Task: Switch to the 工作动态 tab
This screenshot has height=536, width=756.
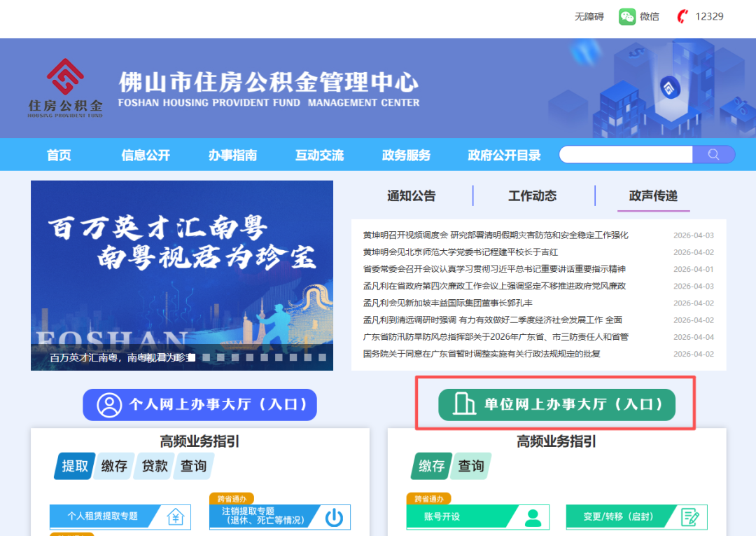Action: (533, 196)
